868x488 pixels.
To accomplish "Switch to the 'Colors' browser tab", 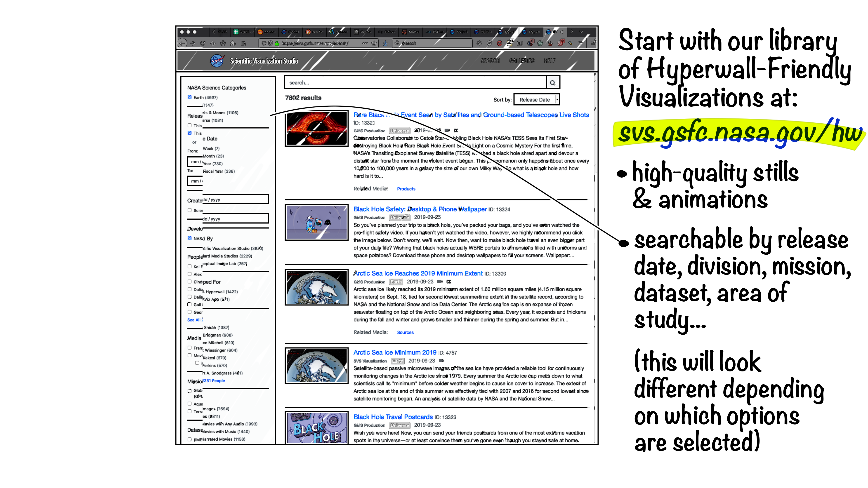I will (387, 32).
